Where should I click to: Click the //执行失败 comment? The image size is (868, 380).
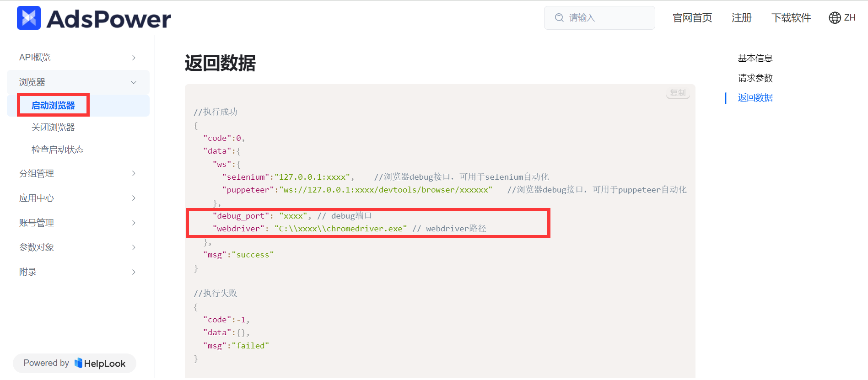click(216, 293)
